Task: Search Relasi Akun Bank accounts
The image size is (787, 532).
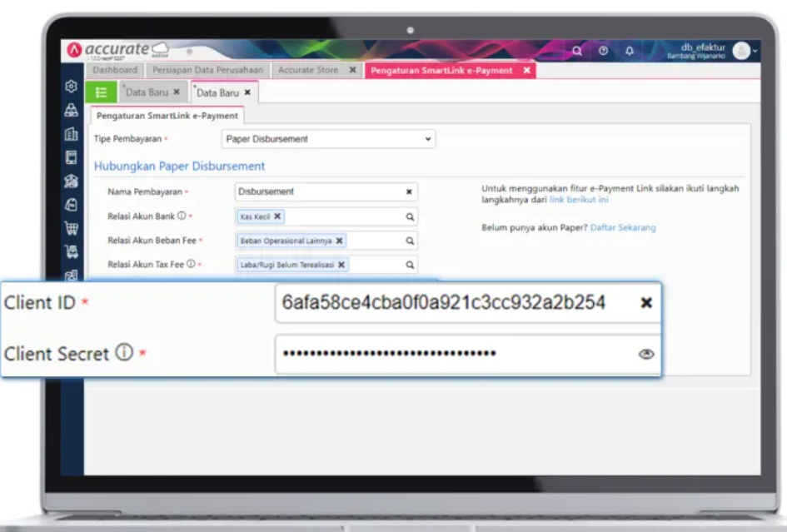Action: click(x=410, y=216)
